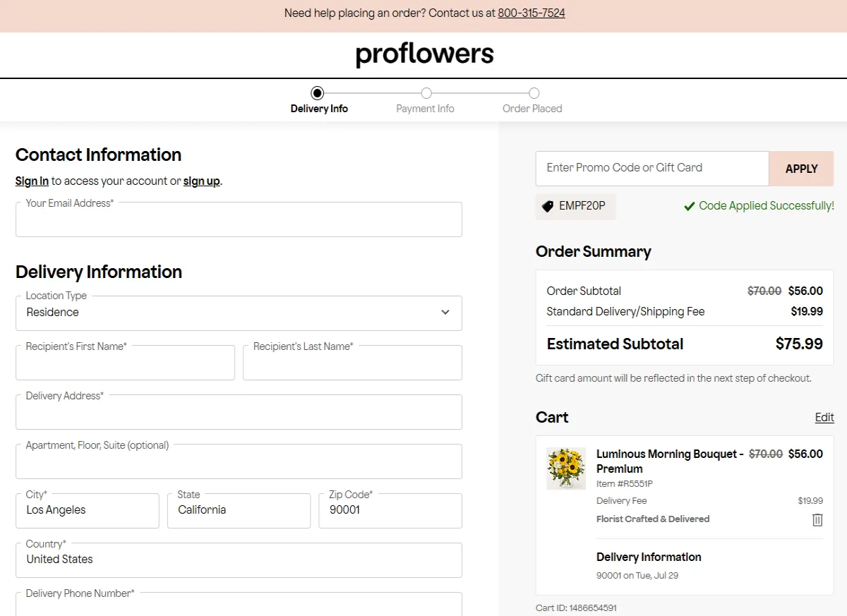The height and width of the screenshot is (616, 847).
Task: Select the Delivery Info step
Action: click(x=318, y=94)
